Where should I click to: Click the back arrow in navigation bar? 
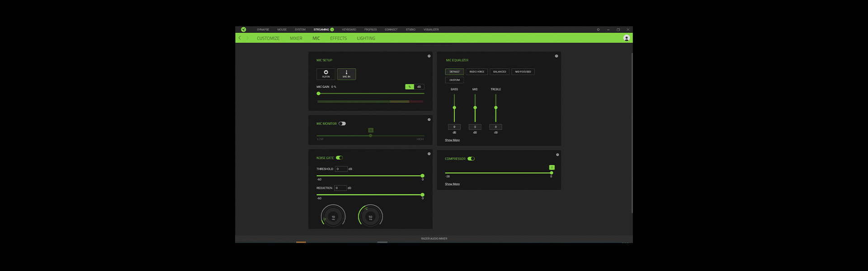[240, 38]
